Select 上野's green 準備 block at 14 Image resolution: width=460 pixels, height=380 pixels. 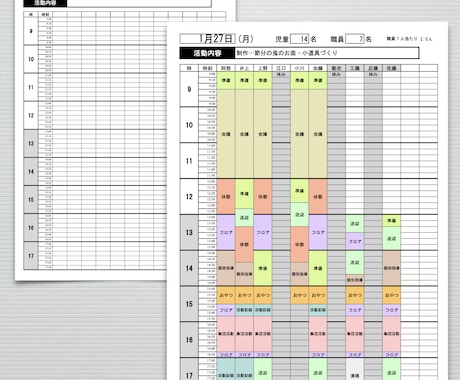tap(263, 268)
